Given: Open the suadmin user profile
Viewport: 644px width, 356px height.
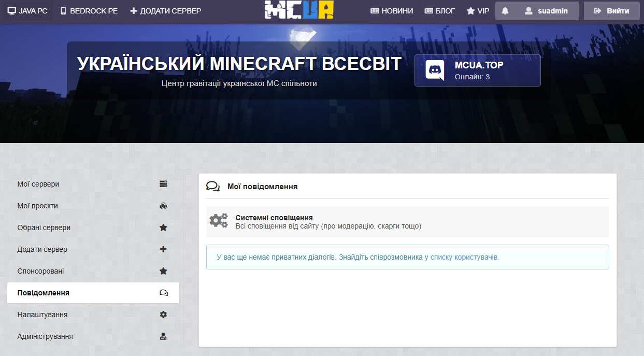Looking at the screenshot, I should coord(546,11).
